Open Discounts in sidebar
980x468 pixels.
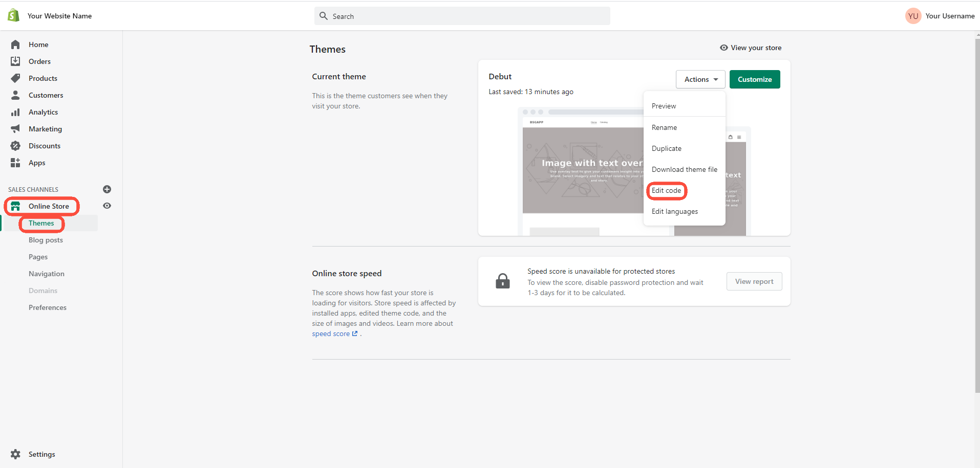[45, 146]
